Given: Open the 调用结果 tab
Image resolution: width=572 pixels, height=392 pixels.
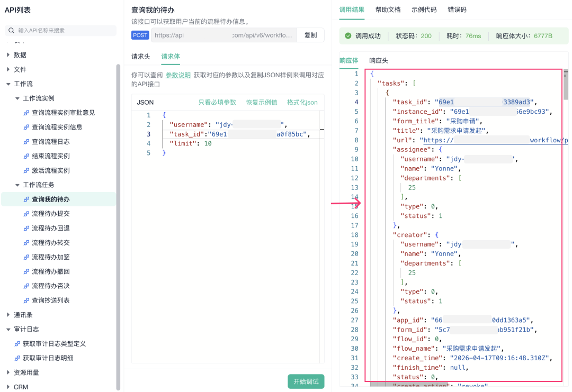Looking at the screenshot, I should tap(352, 10).
